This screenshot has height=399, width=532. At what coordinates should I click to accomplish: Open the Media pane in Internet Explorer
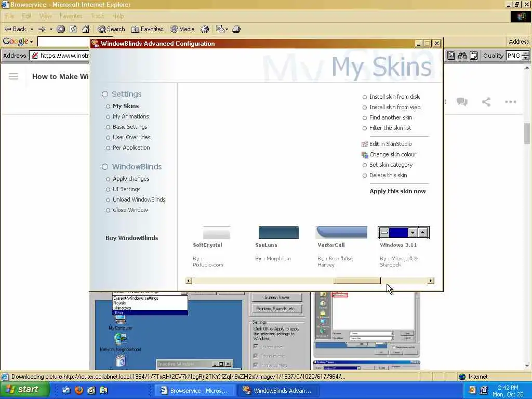click(182, 29)
